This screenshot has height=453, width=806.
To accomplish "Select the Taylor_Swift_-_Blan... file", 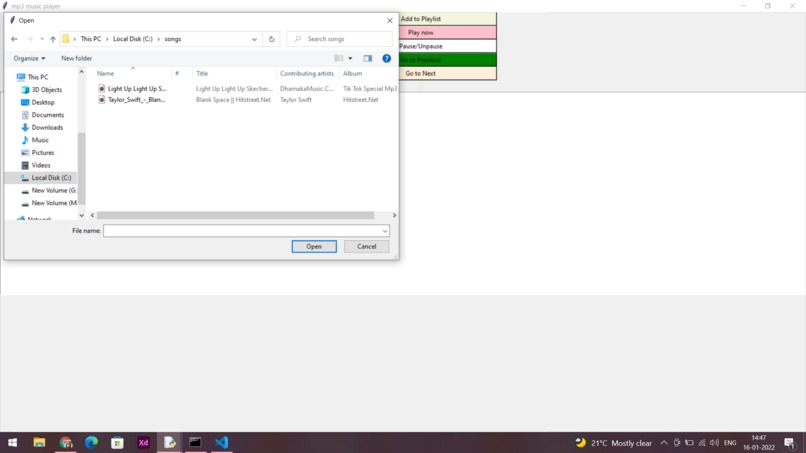I will pos(137,100).
